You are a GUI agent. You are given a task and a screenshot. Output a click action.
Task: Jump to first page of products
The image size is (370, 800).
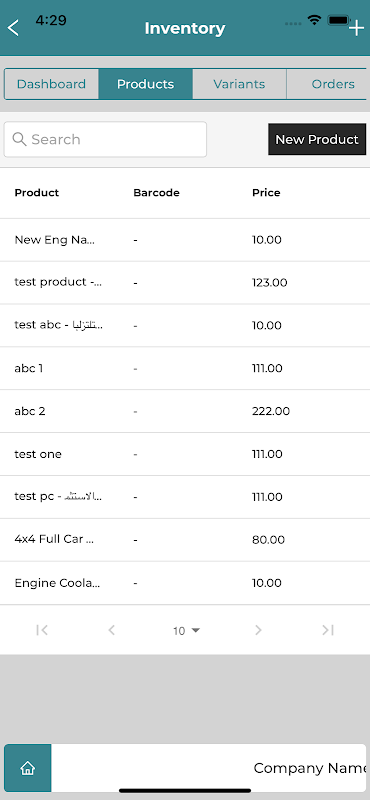42,631
